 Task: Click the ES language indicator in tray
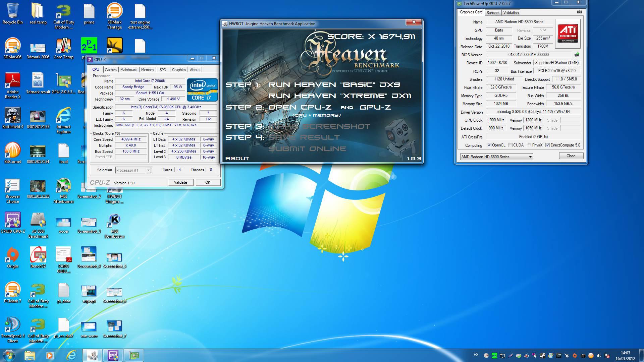coord(476,355)
